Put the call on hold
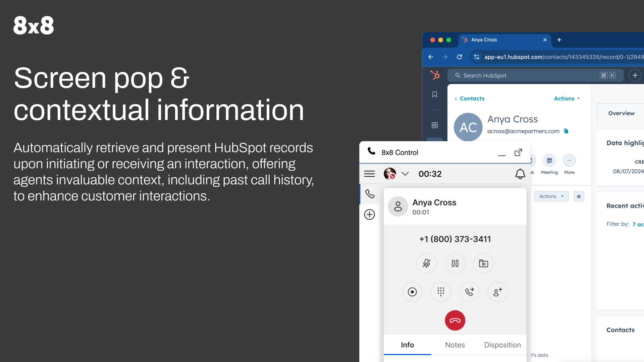 point(455,263)
